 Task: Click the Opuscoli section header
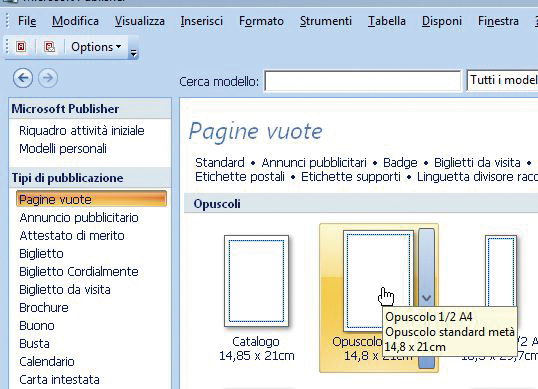(x=217, y=204)
